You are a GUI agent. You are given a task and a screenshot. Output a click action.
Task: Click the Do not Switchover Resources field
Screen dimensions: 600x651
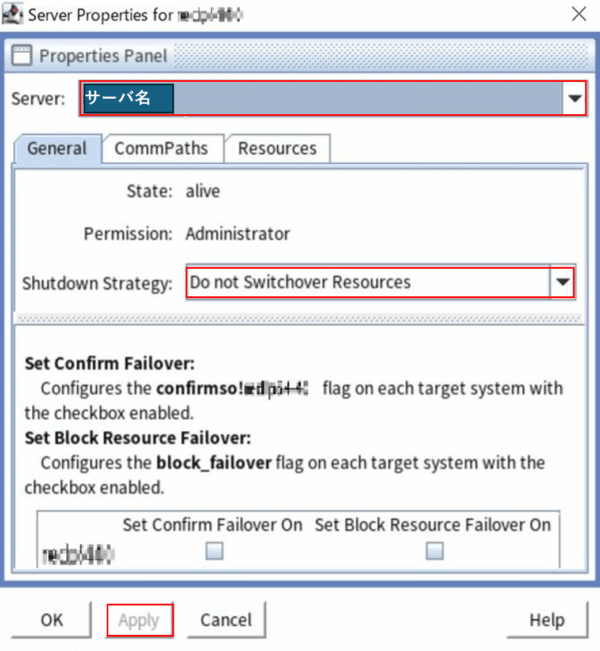pos(368,283)
